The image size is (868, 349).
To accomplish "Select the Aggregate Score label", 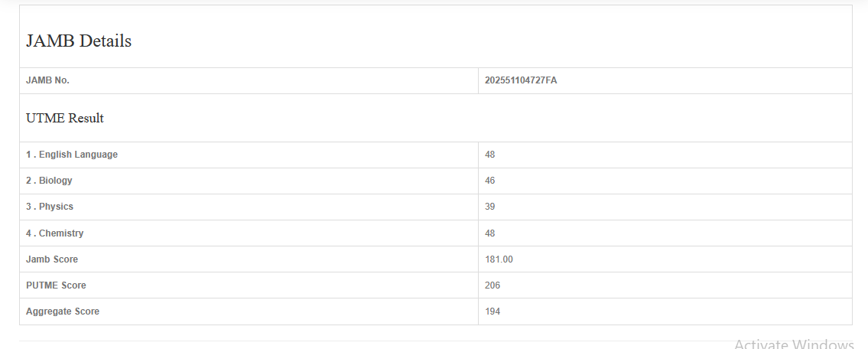I will pos(63,311).
